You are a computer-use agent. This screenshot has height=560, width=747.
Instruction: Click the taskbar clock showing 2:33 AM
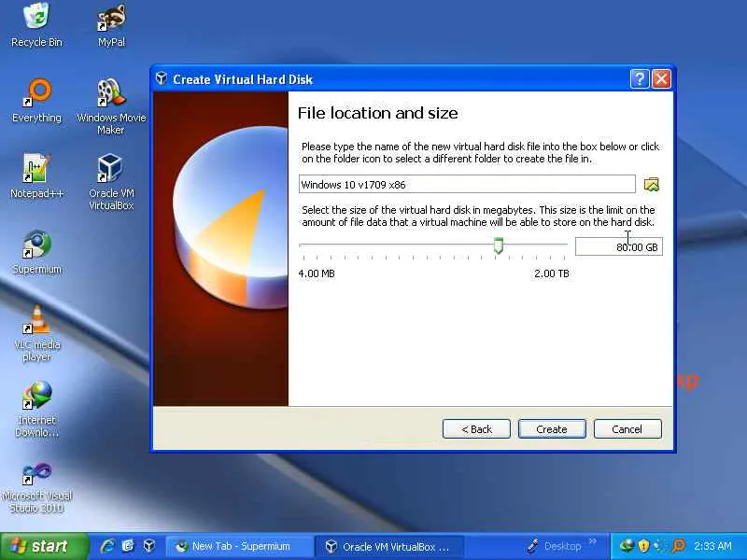(x=712, y=546)
